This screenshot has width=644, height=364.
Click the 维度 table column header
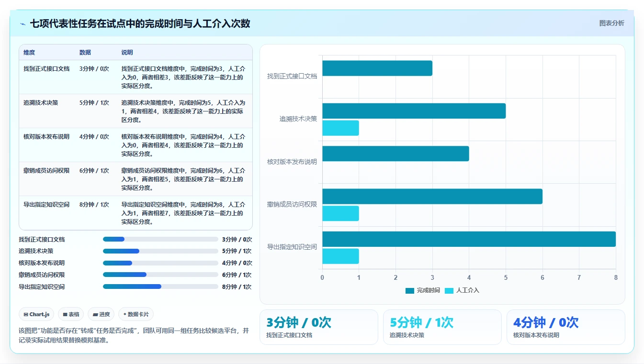coord(29,53)
